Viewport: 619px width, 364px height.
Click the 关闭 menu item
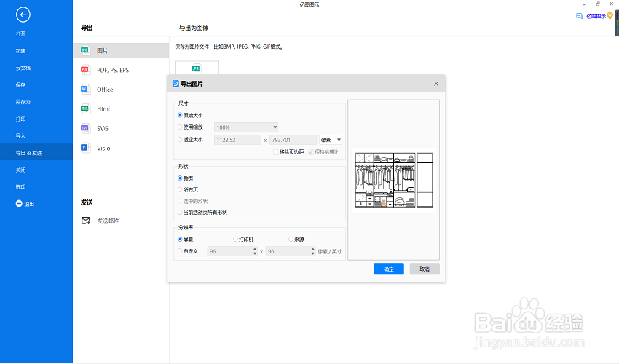point(20,170)
